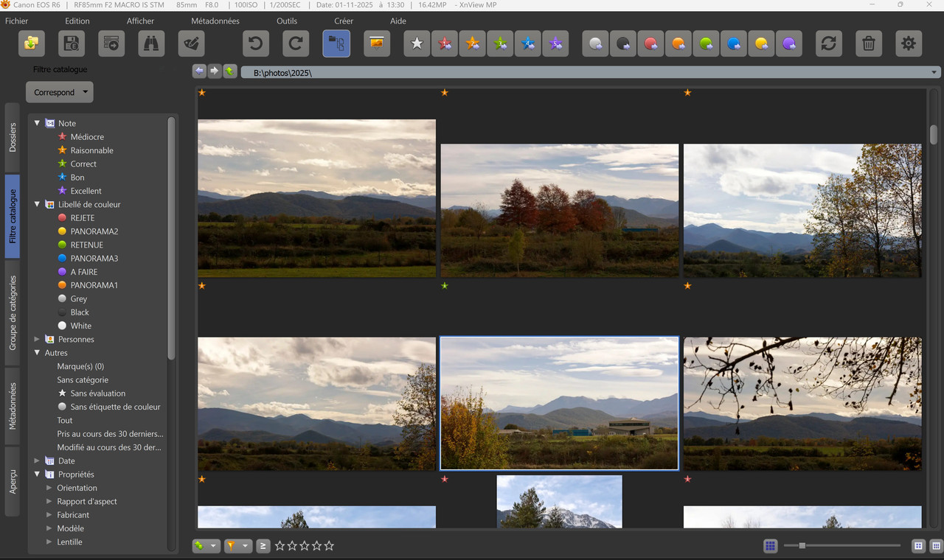Open the Outils menu
Viewport: 944px width, 560px height.
[x=287, y=21]
